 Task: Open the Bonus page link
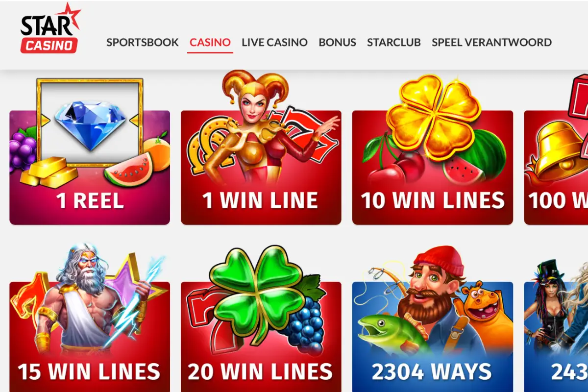pyautogui.click(x=337, y=42)
